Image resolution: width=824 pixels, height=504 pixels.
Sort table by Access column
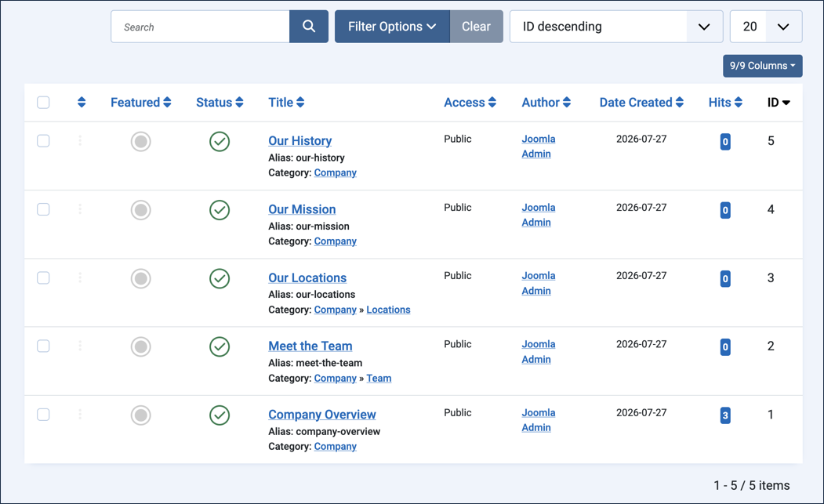click(470, 102)
